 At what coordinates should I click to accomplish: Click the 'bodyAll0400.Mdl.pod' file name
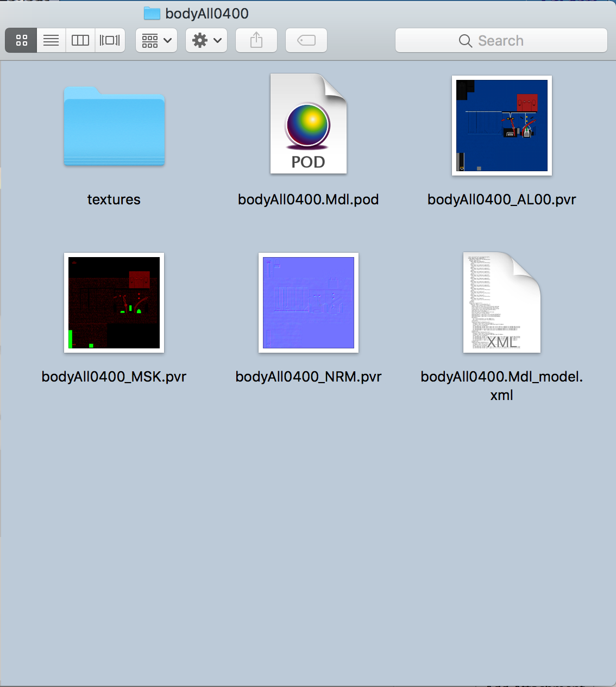309,199
